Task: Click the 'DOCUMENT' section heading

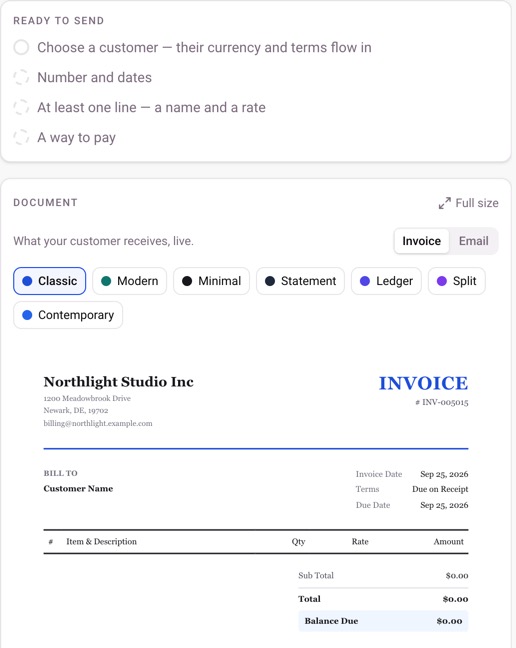Action: point(45,202)
